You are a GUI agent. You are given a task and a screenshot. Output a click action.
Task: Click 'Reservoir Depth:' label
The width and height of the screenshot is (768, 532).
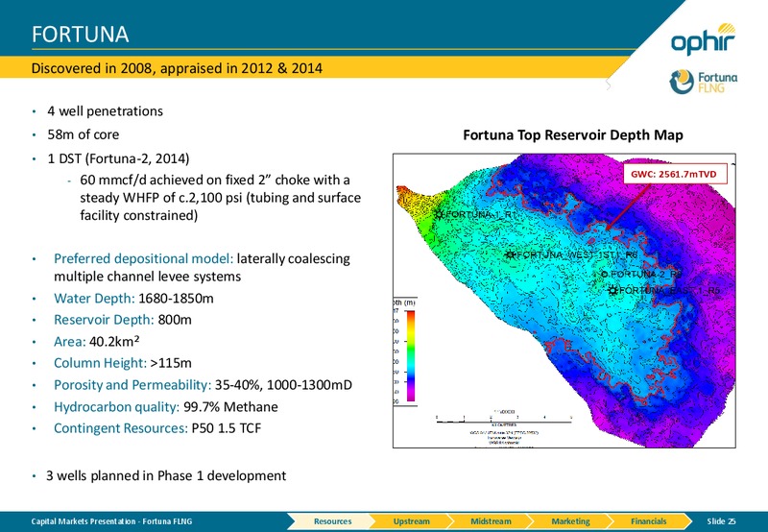click(104, 320)
